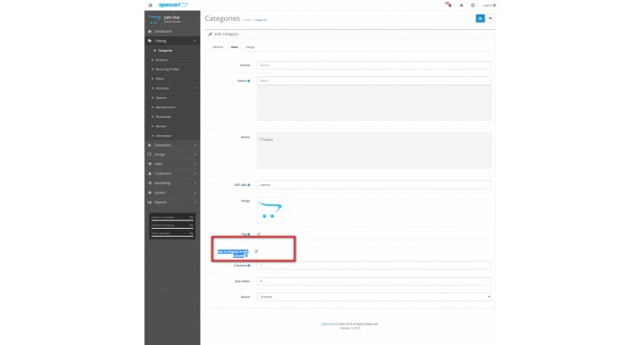
Task: Open the help lifebuoy icon in the header
Action: (x=473, y=5)
